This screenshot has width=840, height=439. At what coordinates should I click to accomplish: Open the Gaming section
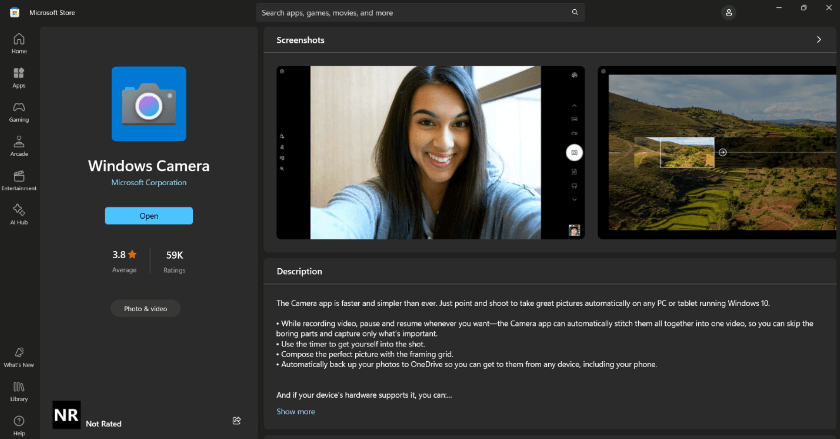coord(19,112)
